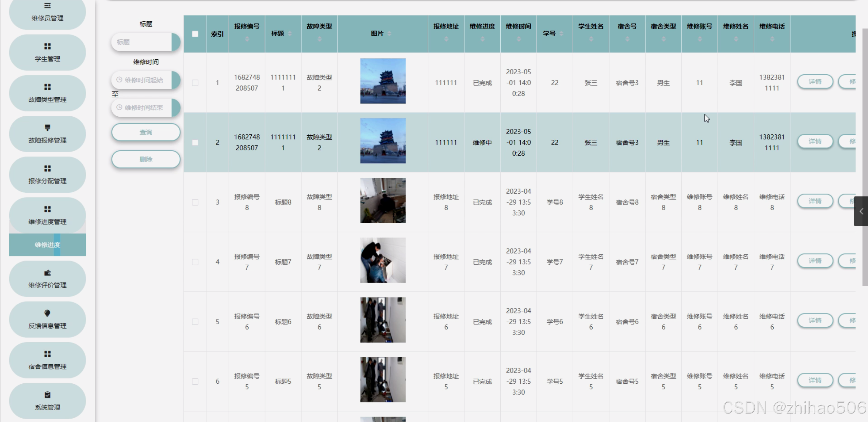Open the 维修评价管理 wallet icon
Image resolution: width=868 pixels, height=422 pixels.
tap(47, 273)
